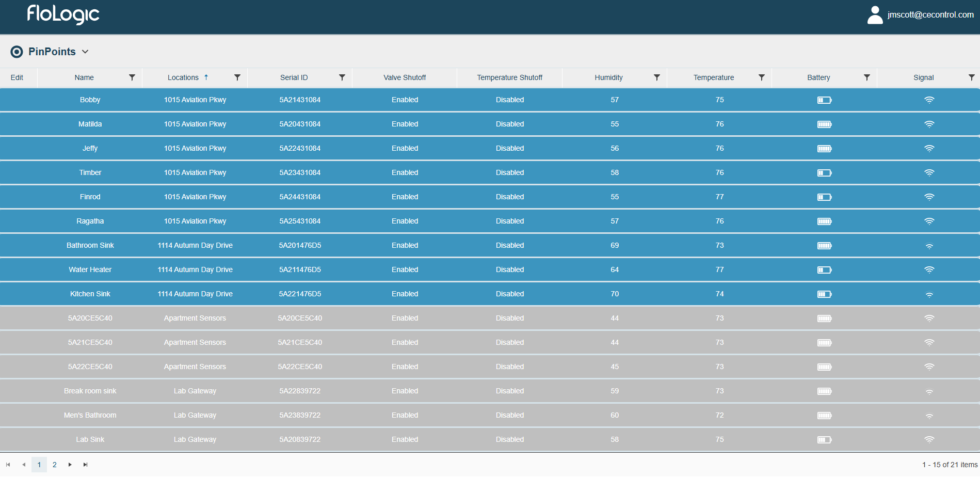Click the last page arrow
Screen dimensions: 980x493
(85, 465)
